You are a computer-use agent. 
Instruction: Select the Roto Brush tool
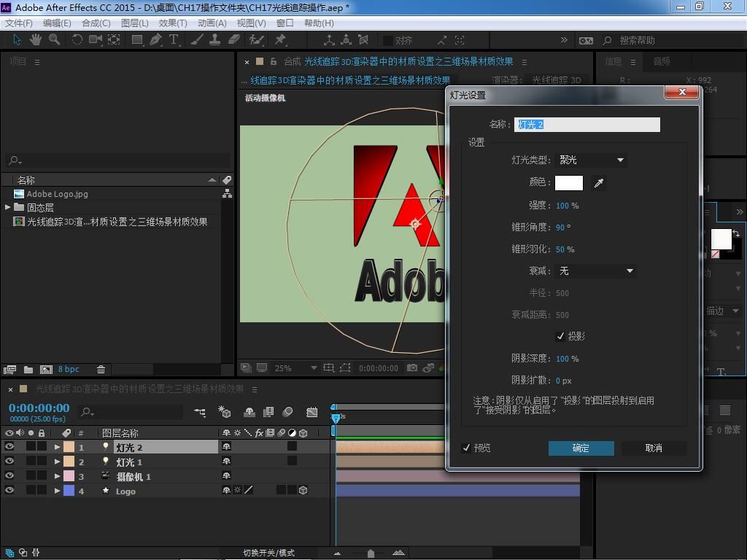pyautogui.click(x=256, y=40)
